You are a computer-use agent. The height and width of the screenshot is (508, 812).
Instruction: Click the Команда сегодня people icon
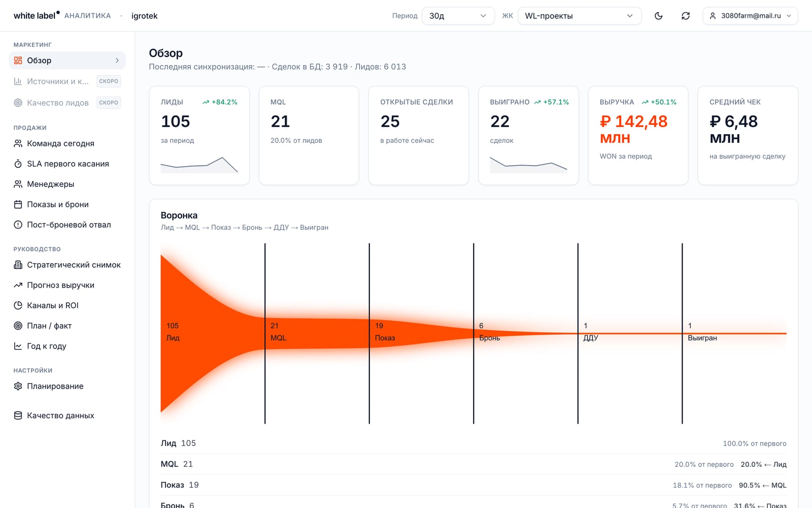18,143
